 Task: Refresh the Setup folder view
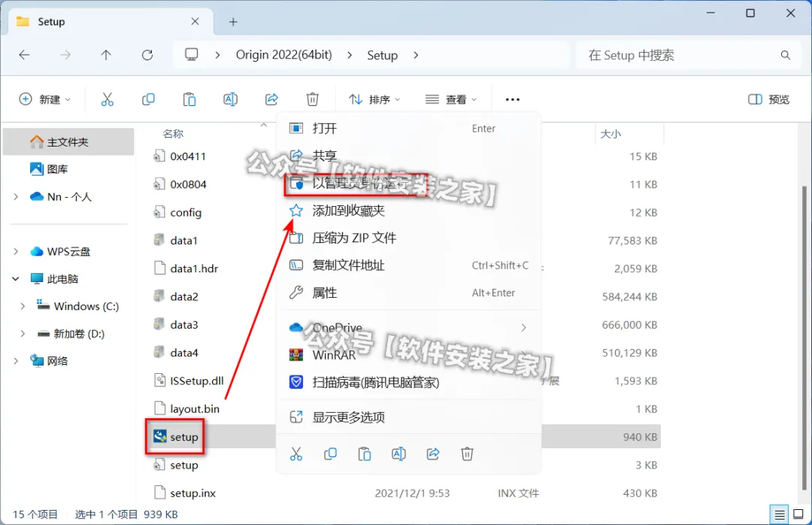click(x=147, y=55)
